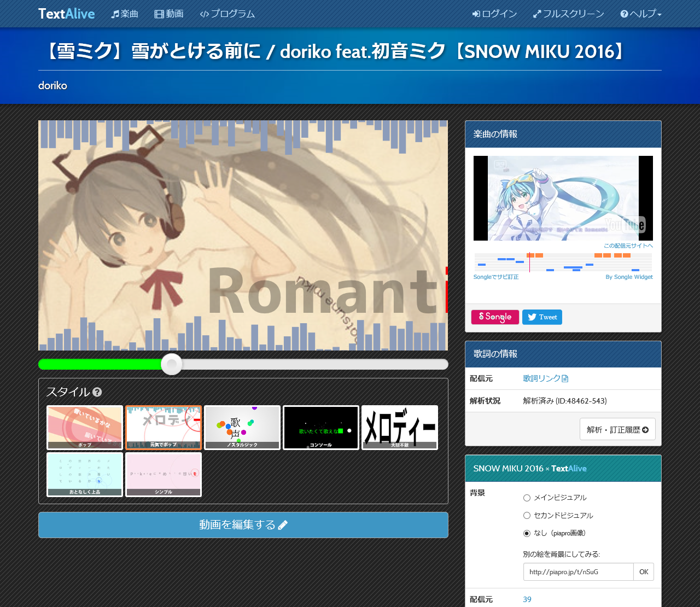Select なし（piapro画像）background option
The width and height of the screenshot is (700, 607).
tap(527, 533)
